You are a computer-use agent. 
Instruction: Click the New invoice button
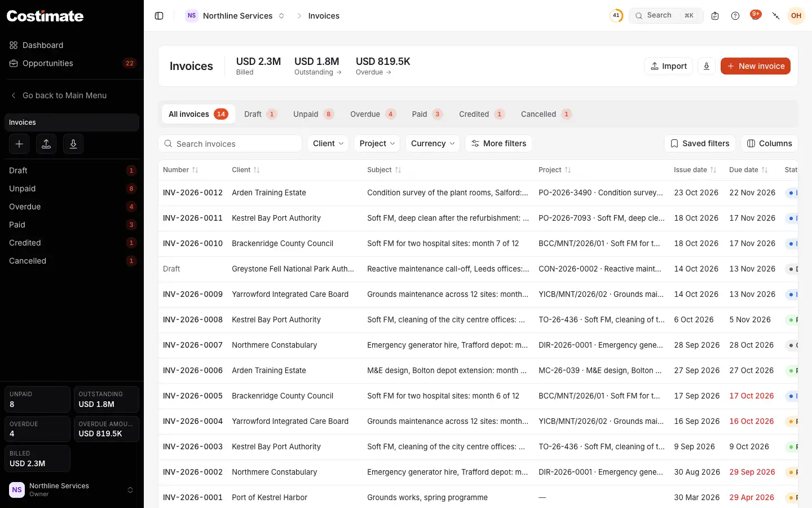(756, 66)
